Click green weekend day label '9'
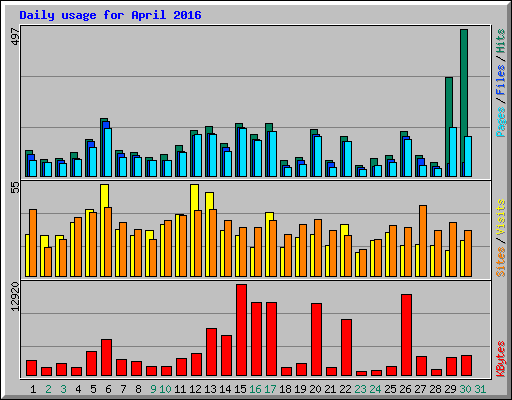This screenshot has height=400, width=512. (153, 389)
